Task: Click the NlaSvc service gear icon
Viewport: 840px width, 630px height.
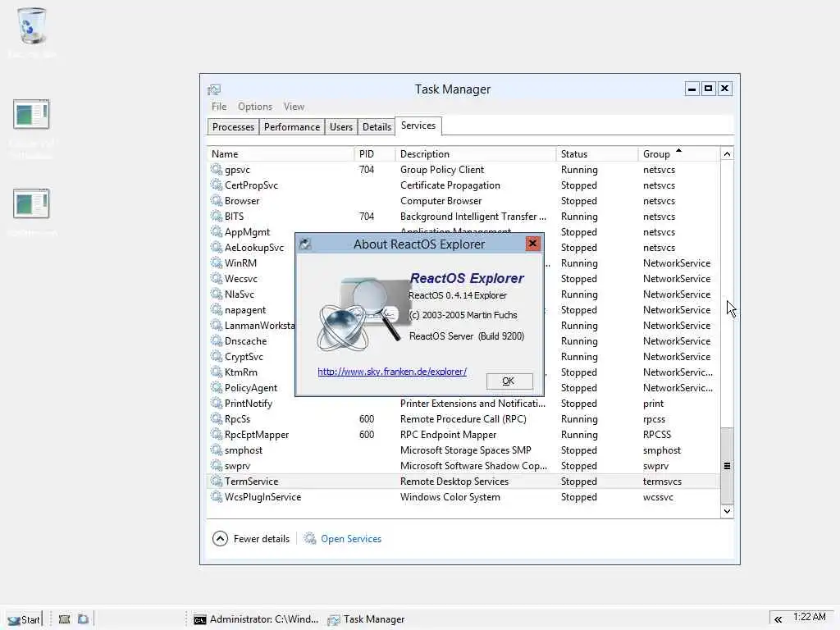Action: [x=217, y=294]
